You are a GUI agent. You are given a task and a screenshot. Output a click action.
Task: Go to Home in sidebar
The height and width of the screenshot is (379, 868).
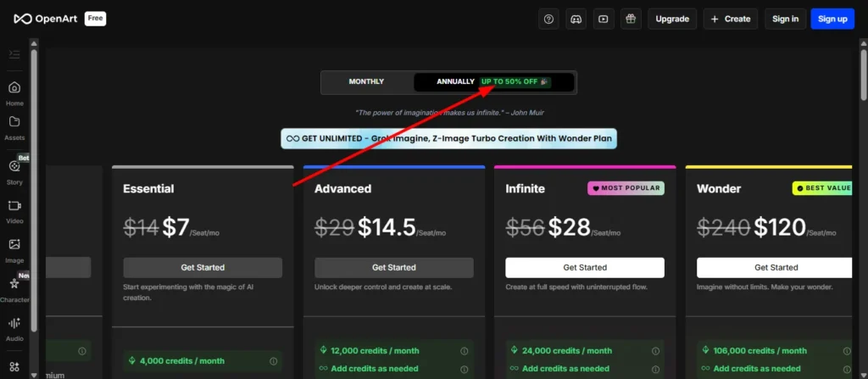14,93
